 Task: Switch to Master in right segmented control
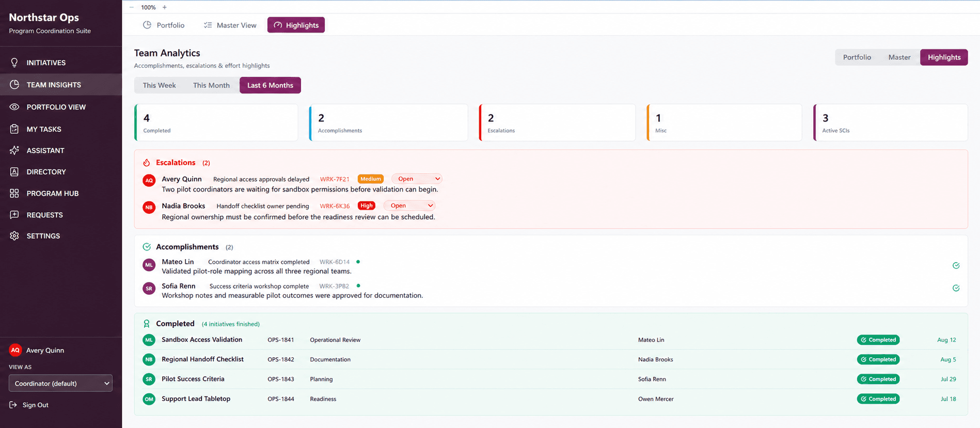[x=899, y=57]
